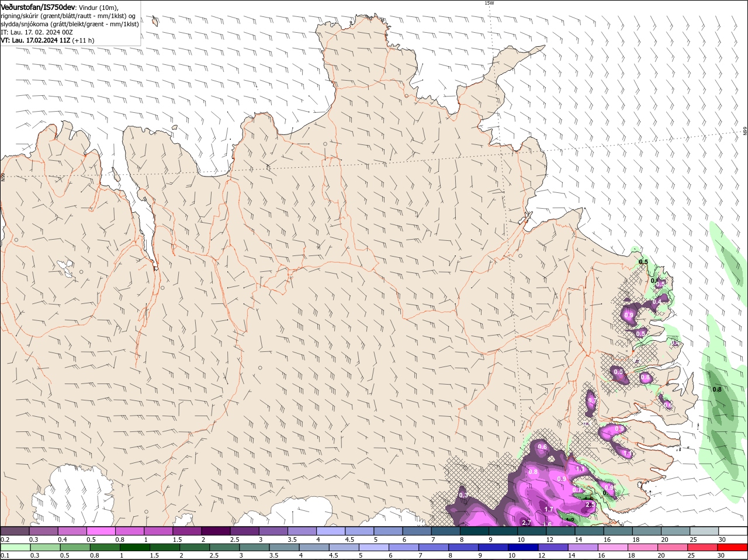Screen dimensions: 748x560
Task: Click the 0.3 value on the southwest purple blob
Action: click(x=463, y=495)
